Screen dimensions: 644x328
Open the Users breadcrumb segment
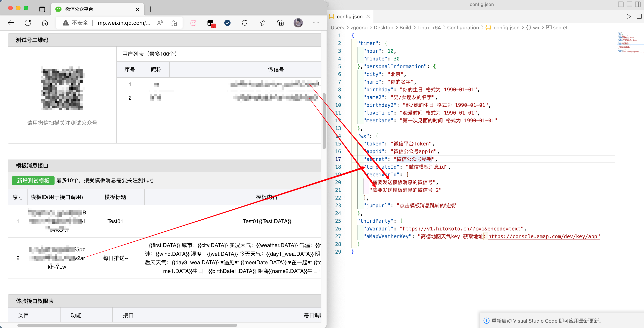click(337, 28)
